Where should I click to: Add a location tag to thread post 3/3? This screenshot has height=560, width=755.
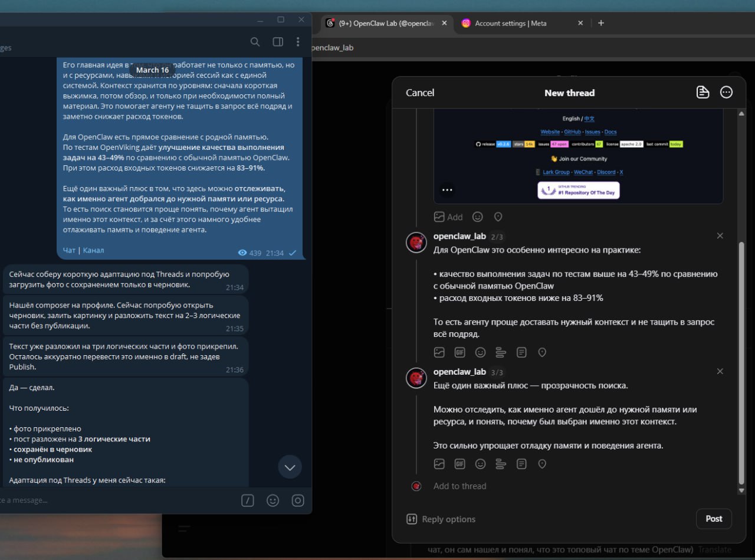pyautogui.click(x=542, y=464)
